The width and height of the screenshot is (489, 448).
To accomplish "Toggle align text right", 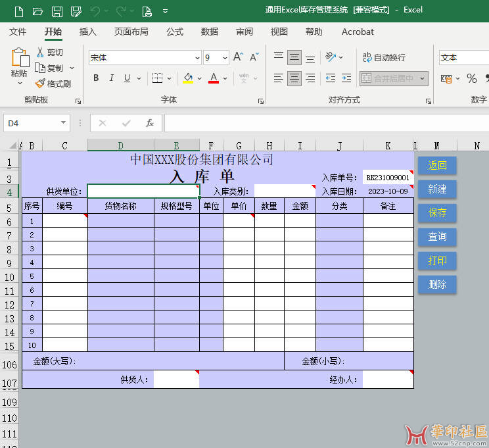I will 310,78.
